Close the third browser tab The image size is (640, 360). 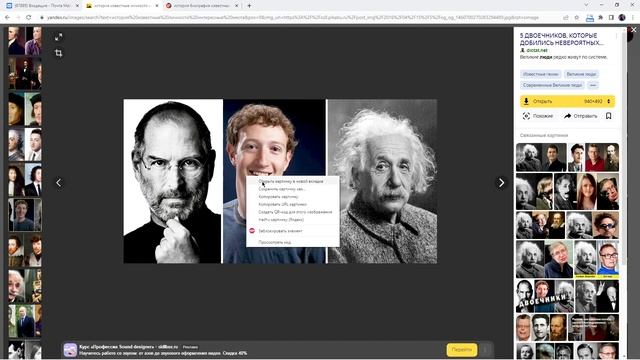pyautogui.click(x=236, y=6)
